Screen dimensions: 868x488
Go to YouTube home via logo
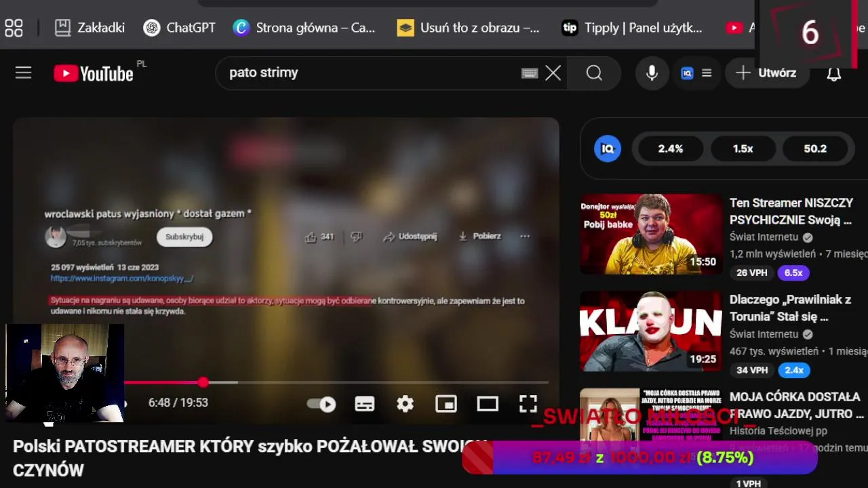[x=94, y=73]
